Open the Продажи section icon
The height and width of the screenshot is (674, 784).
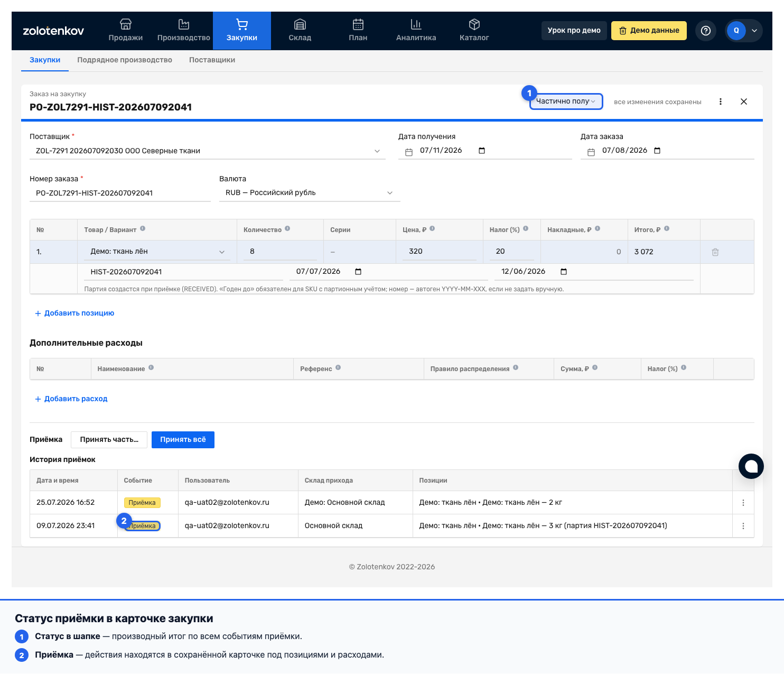point(125,24)
